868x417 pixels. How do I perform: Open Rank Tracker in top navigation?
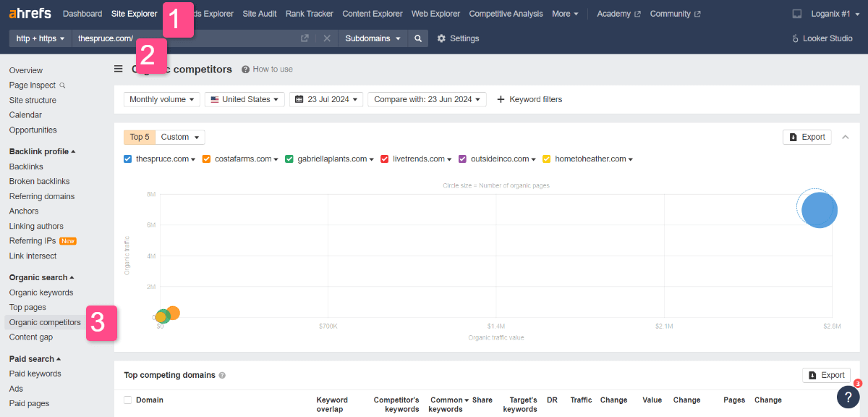coord(310,14)
